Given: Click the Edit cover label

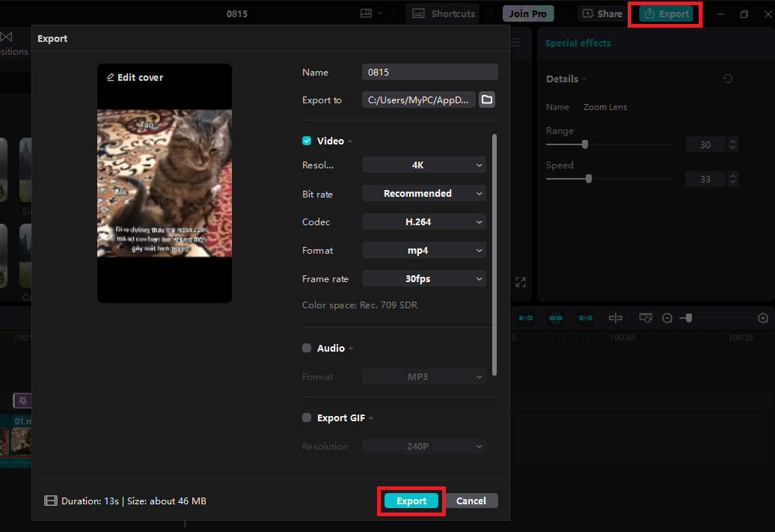Looking at the screenshot, I should pos(141,77).
